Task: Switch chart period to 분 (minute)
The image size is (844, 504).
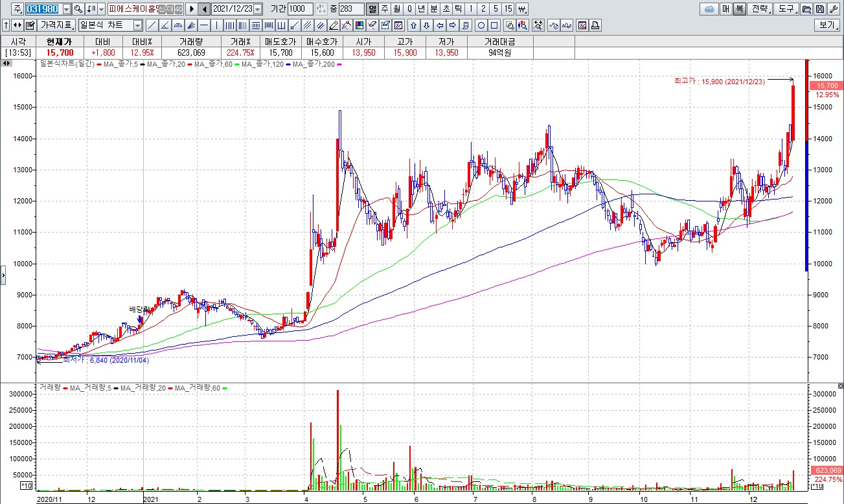Action: (434, 9)
